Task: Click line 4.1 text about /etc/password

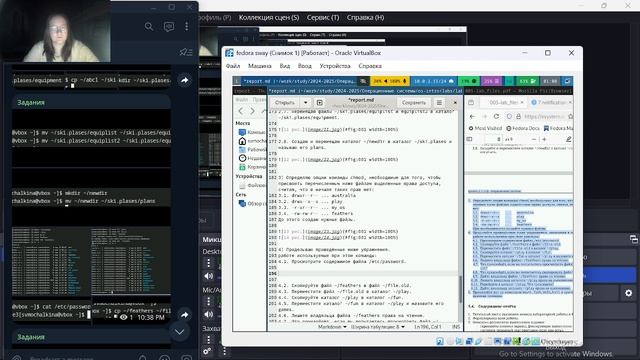Action: tap(342, 261)
